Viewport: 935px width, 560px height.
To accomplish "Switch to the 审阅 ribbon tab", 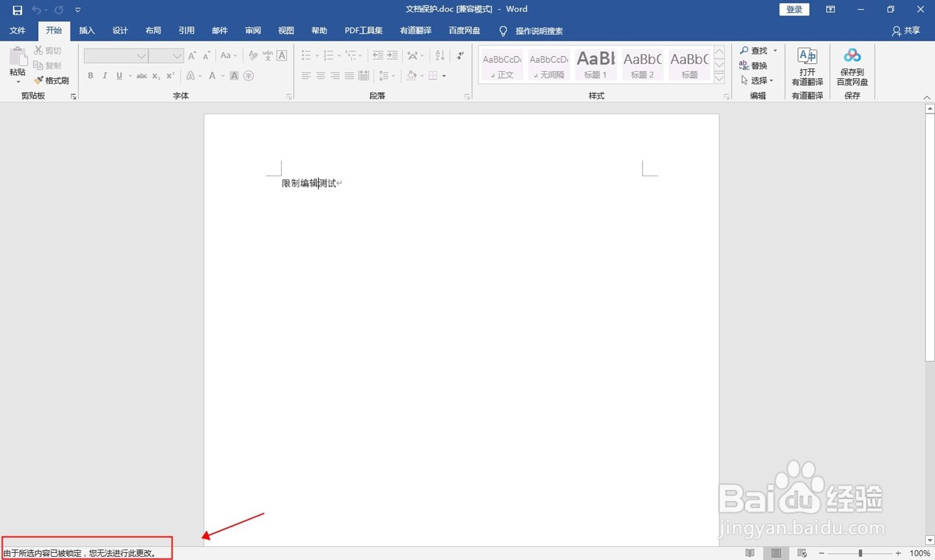I will (252, 30).
